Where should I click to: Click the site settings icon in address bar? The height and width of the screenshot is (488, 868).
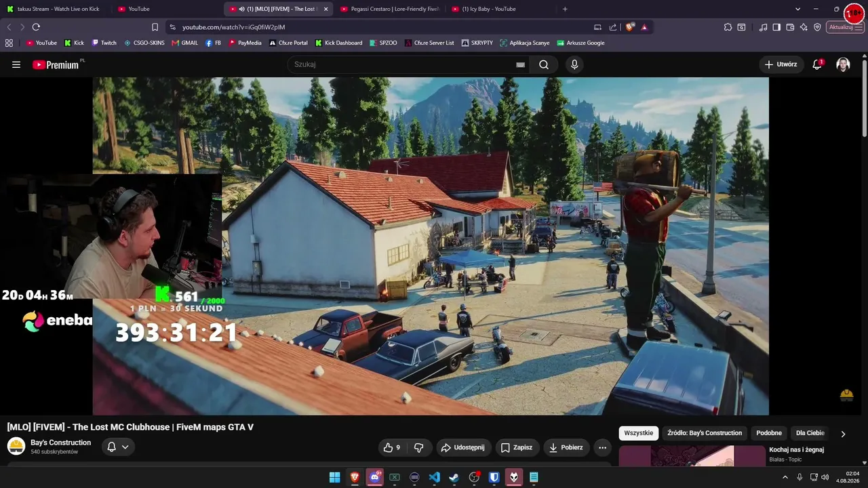[172, 27]
